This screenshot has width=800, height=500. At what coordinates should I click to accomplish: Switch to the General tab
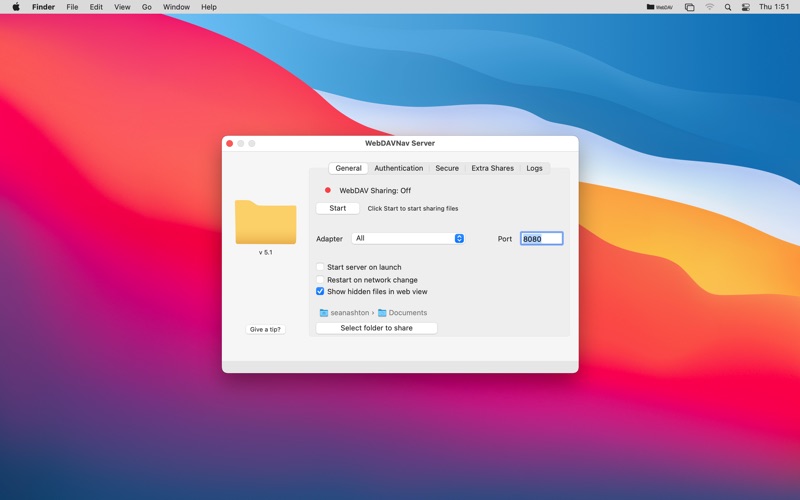(348, 168)
